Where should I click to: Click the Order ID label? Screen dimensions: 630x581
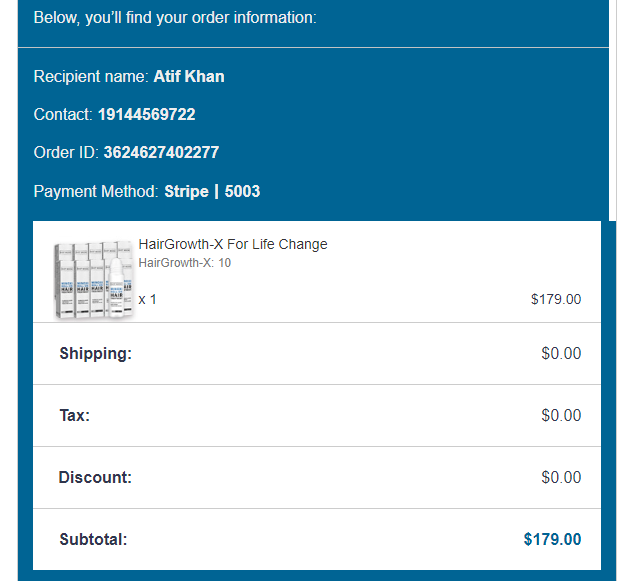click(x=66, y=153)
